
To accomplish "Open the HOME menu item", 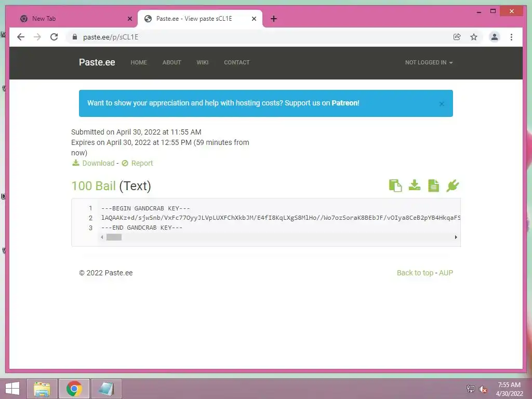I will [x=139, y=62].
